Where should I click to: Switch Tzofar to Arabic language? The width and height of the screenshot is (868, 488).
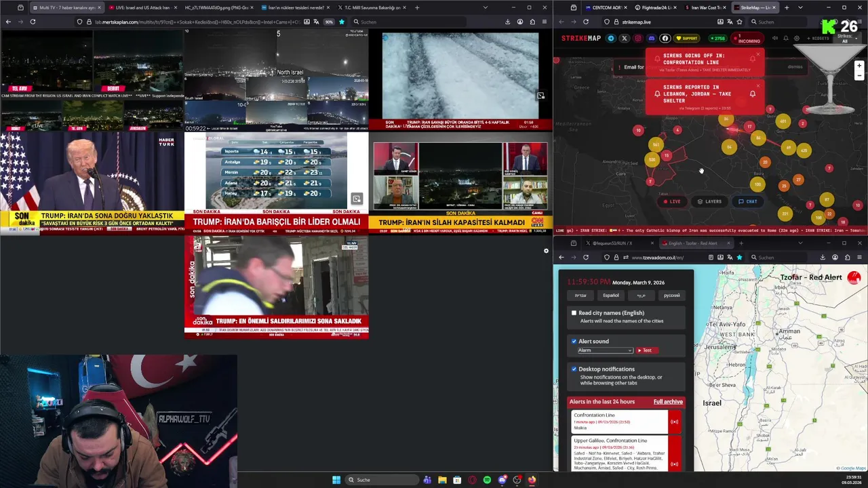coord(641,296)
